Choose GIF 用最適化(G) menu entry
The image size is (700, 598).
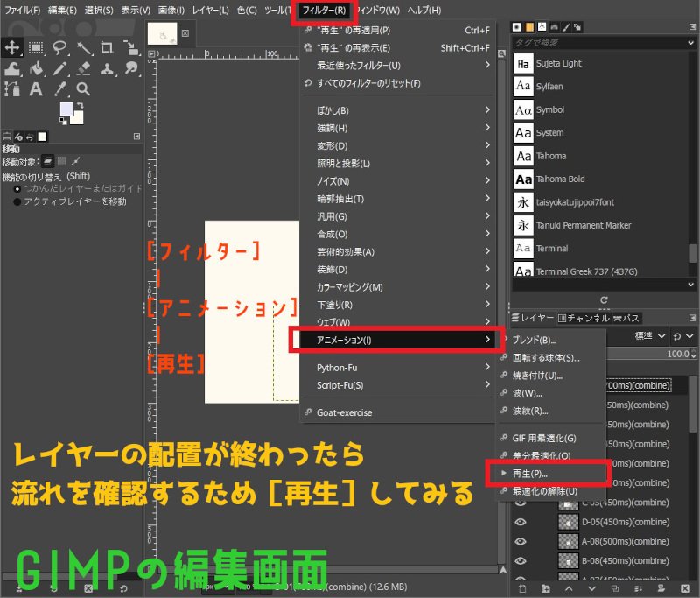coord(552,438)
